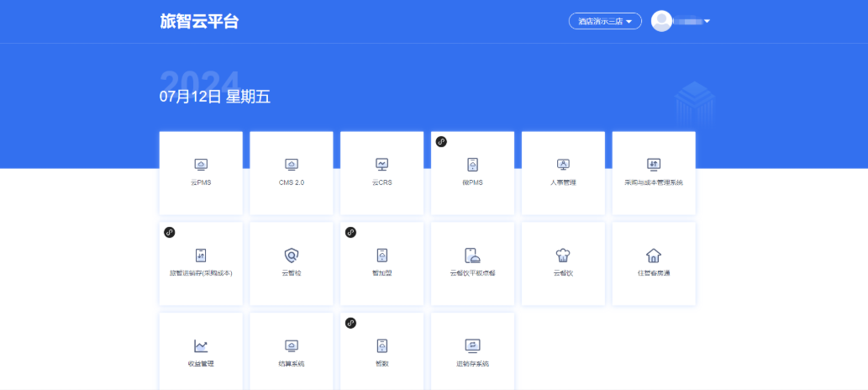
Task: Click the user avatar picture
Action: (661, 21)
